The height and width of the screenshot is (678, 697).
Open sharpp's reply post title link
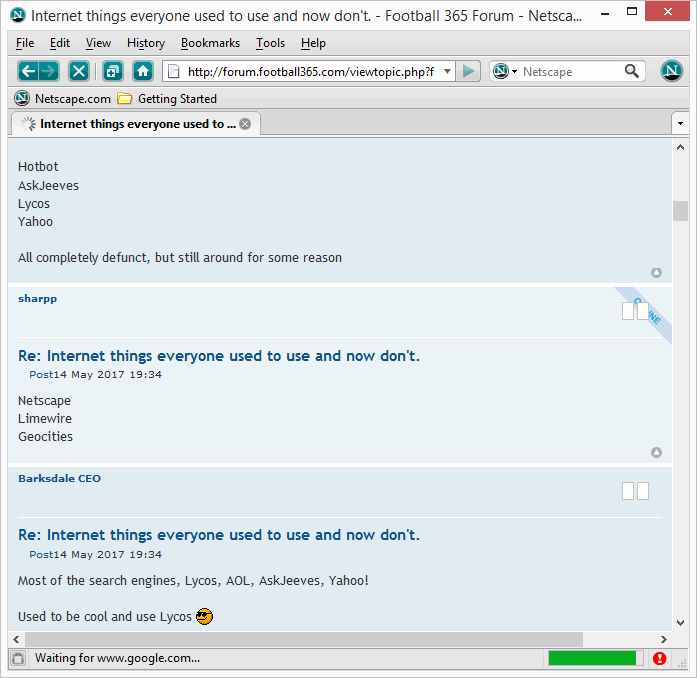pyautogui.click(x=219, y=356)
